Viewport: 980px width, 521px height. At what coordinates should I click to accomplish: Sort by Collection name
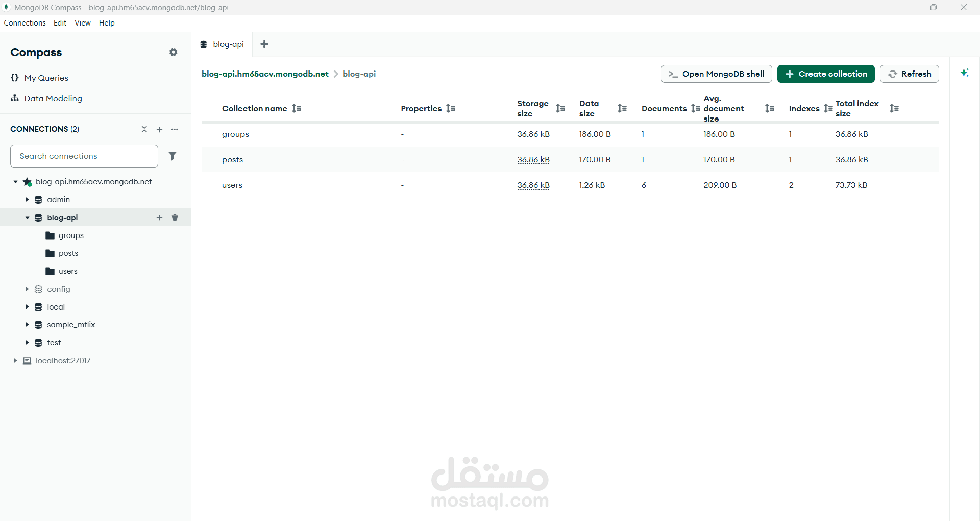click(297, 108)
